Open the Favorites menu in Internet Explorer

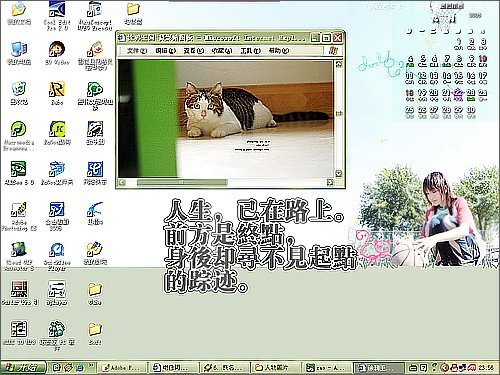[x=222, y=51]
